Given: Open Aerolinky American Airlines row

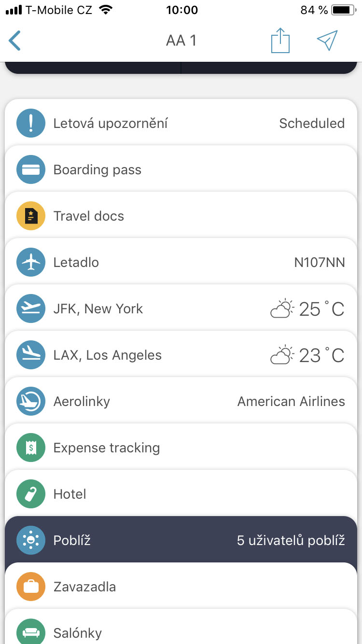Looking at the screenshot, I should point(181,402).
